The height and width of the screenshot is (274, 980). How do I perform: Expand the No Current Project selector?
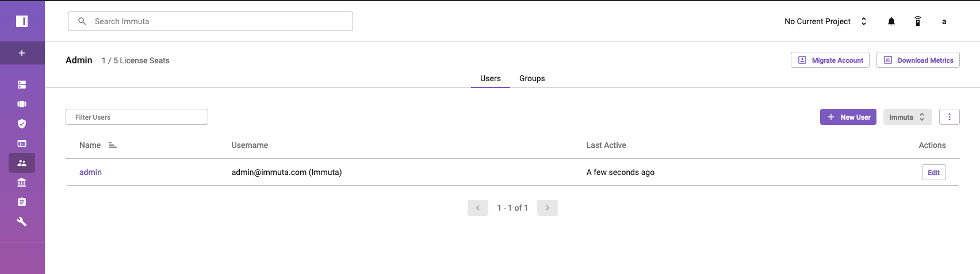825,21
